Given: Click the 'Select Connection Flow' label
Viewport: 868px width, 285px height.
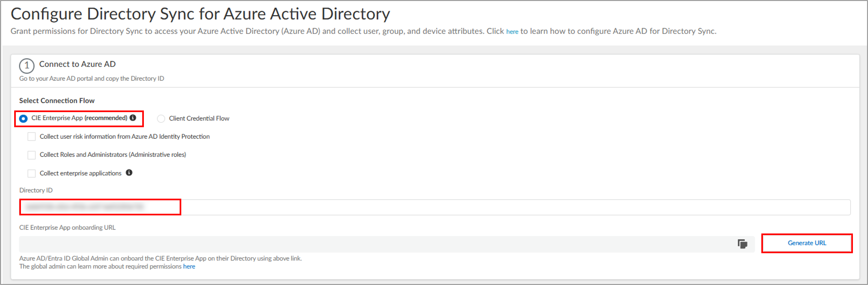Looking at the screenshot, I should pyautogui.click(x=57, y=100).
